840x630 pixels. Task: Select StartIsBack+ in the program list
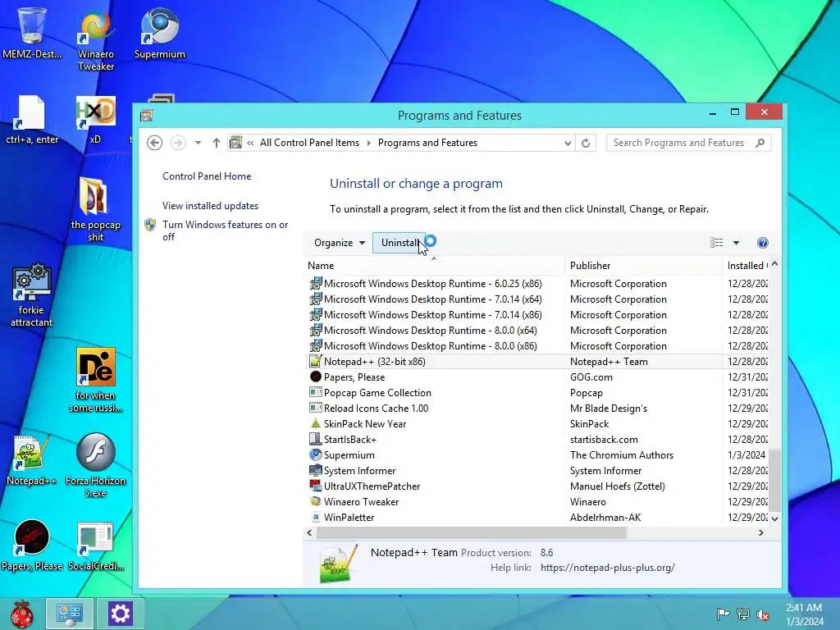pyautogui.click(x=538, y=440)
